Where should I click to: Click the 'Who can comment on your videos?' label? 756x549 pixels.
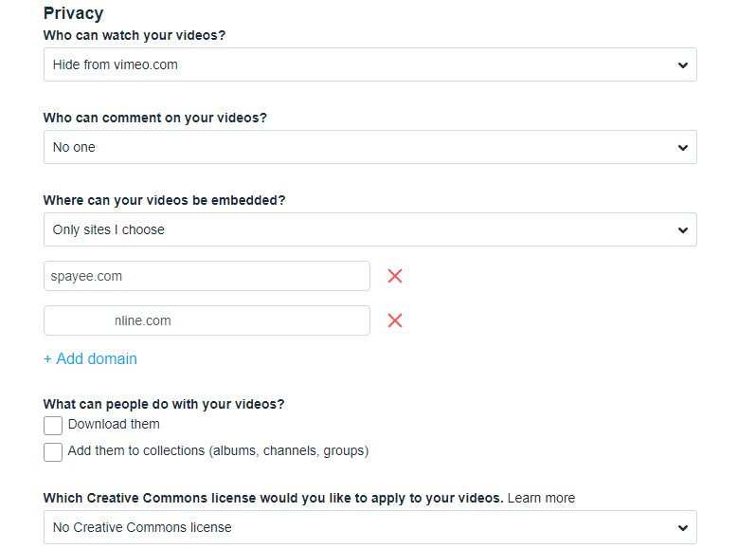pos(155,119)
